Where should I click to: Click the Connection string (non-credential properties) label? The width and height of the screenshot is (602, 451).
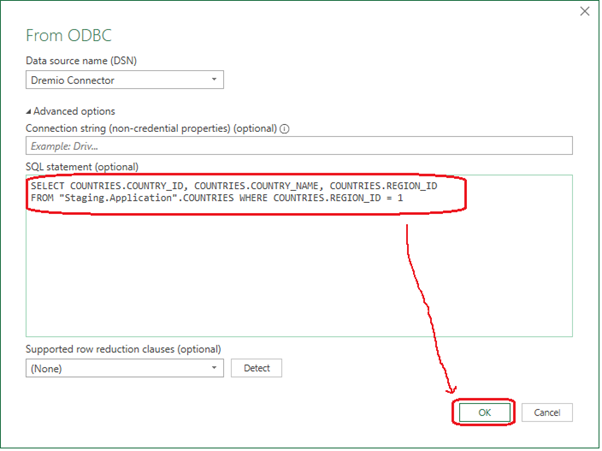click(150, 129)
